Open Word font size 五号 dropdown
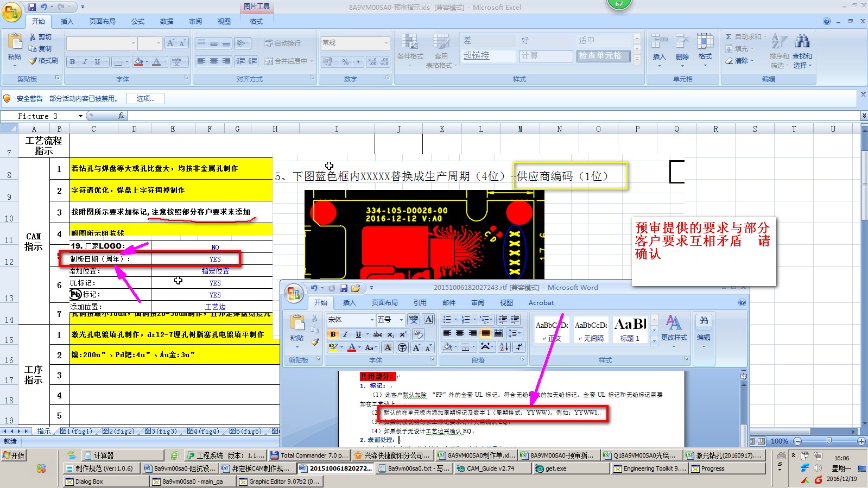This screenshot has width=868, height=488. pyautogui.click(x=401, y=320)
